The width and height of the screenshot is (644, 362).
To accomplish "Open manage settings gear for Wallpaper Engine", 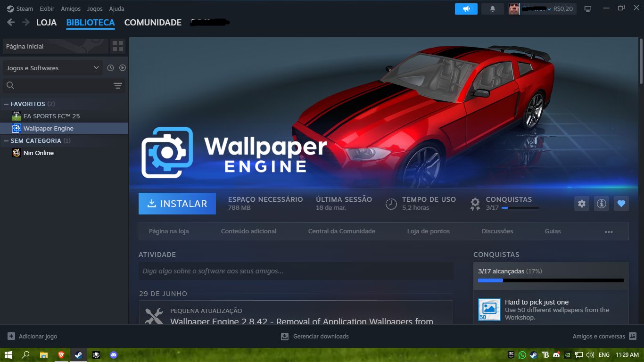I will pyautogui.click(x=582, y=204).
